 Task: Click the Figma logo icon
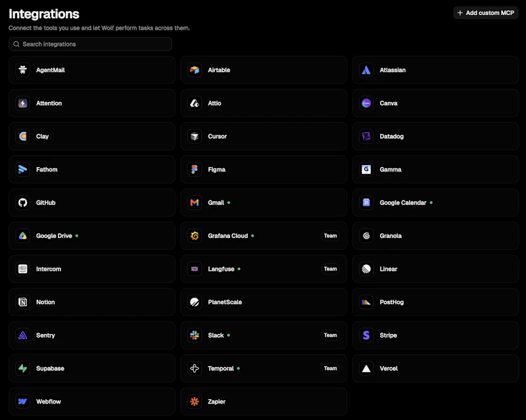coord(195,170)
